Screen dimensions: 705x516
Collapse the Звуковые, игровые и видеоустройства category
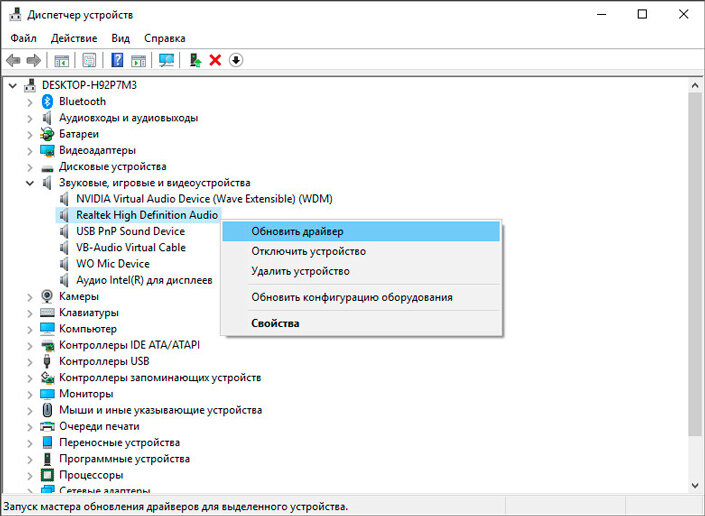tap(30, 183)
